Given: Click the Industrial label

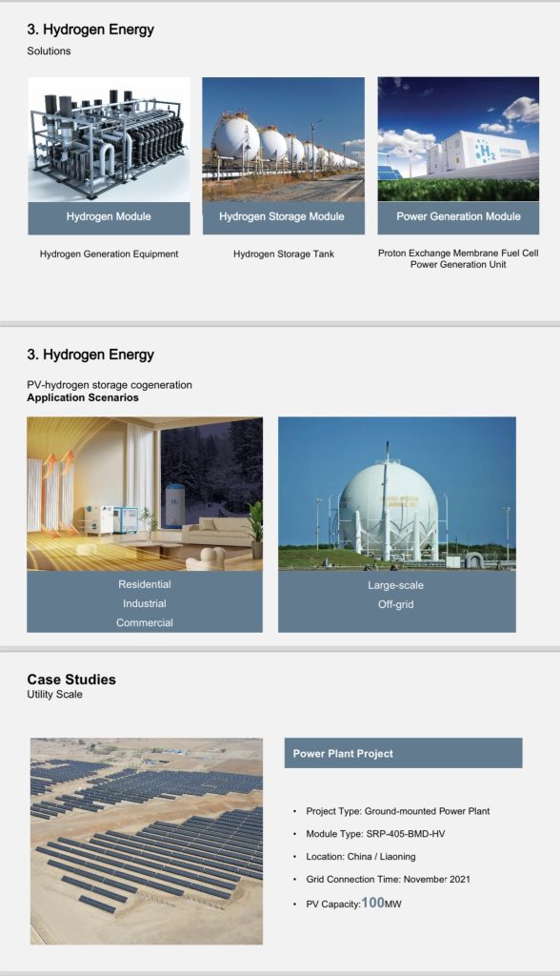Looking at the screenshot, I should tap(145, 603).
